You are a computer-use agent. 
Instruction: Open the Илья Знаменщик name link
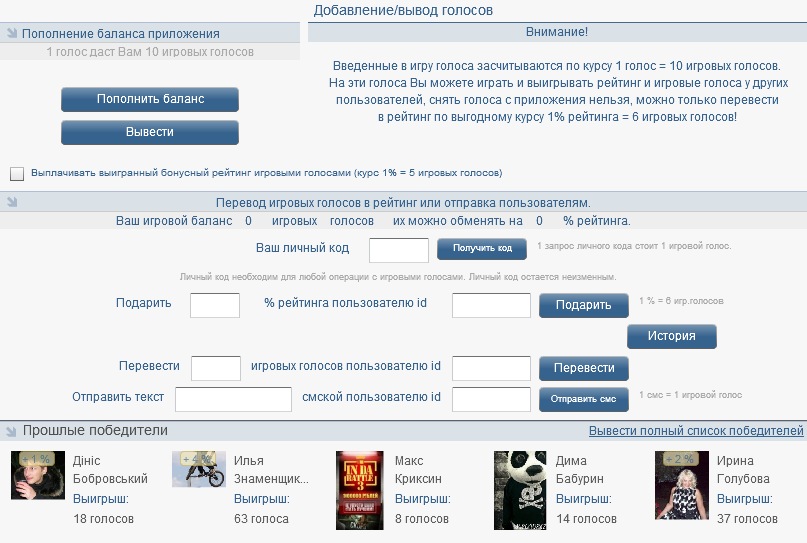pyautogui.click(x=271, y=470)
